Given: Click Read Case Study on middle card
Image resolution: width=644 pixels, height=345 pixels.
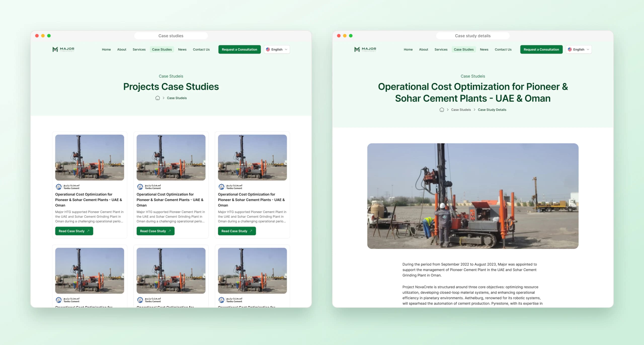Looking at the screenshot, I should (155, 231).
